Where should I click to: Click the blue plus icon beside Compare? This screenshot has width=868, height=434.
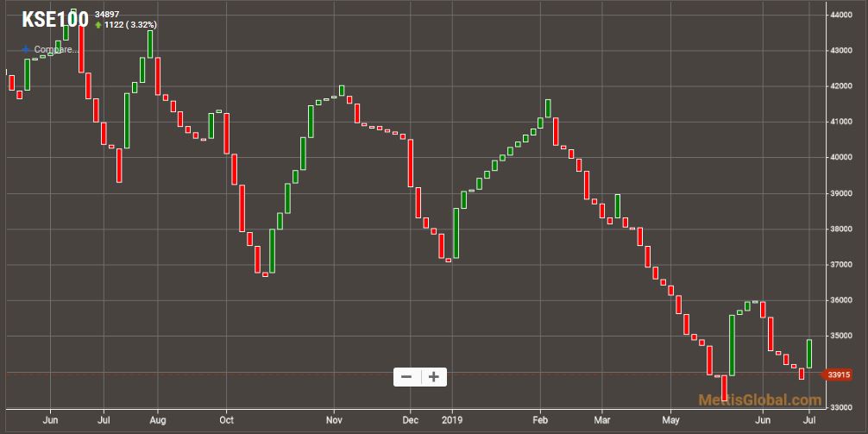(x=26, y=49)
